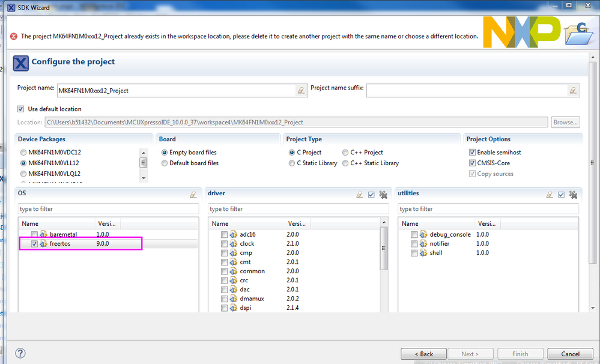Select MK64FN1M0VDC12 device package
Image resolution: width=600 pixels, height=364 pixels.
click(x=23, y=153)
